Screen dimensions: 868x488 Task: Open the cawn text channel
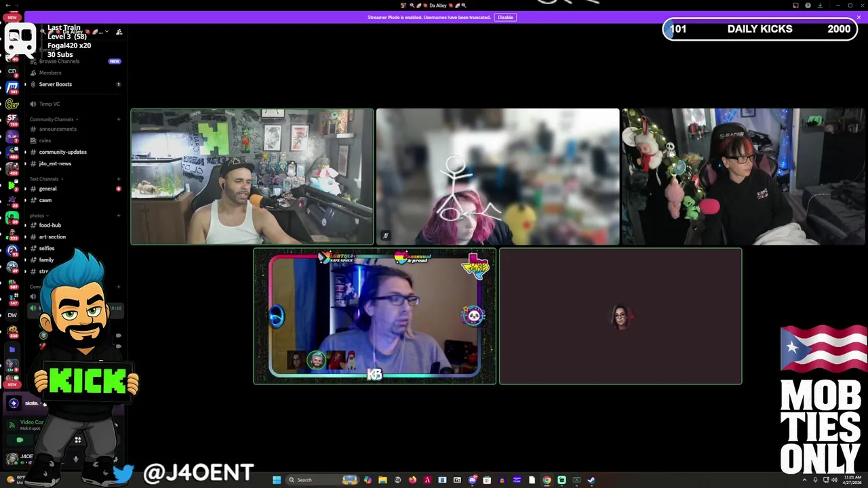coord(75,200)
